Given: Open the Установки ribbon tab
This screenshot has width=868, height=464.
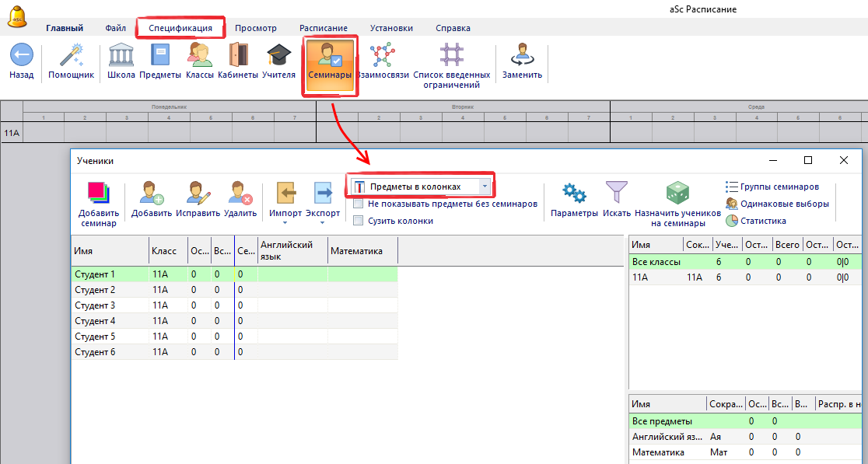Looking at the screenshot, I should point(391,28).
